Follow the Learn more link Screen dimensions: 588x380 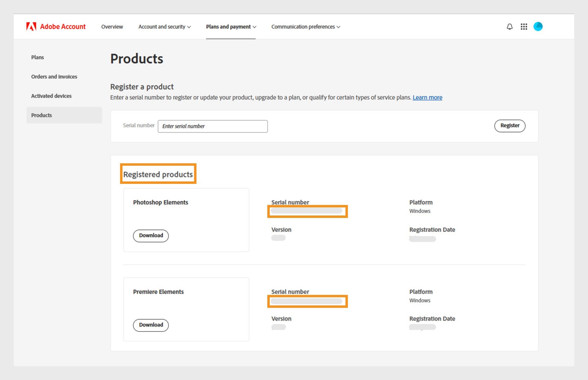point(427,97)
